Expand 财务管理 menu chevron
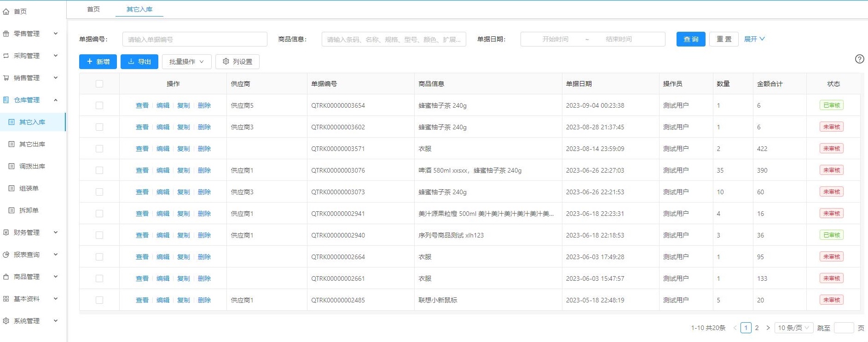The height and width of the screenshot is (342, 868). (56, 232)
